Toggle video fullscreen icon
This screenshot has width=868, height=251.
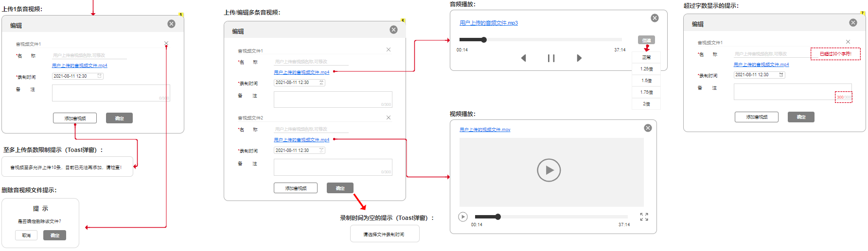point(644,217)
